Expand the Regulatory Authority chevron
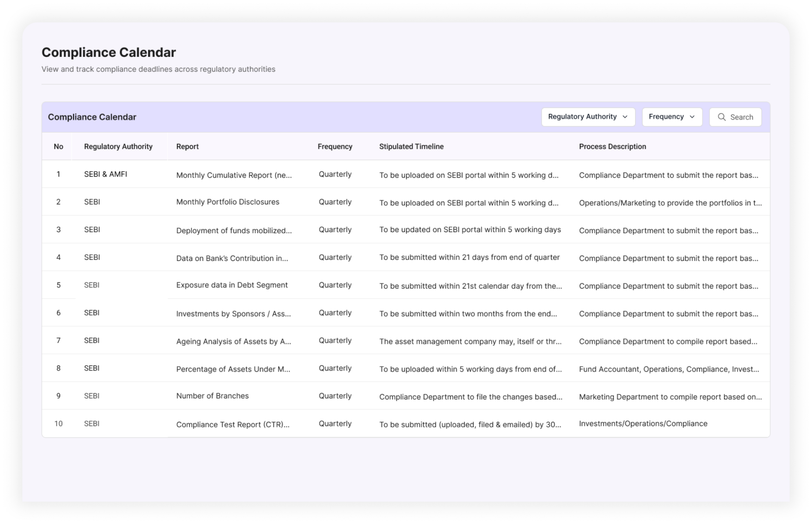The width and height of the screenshot is (812, 524). 625,117
